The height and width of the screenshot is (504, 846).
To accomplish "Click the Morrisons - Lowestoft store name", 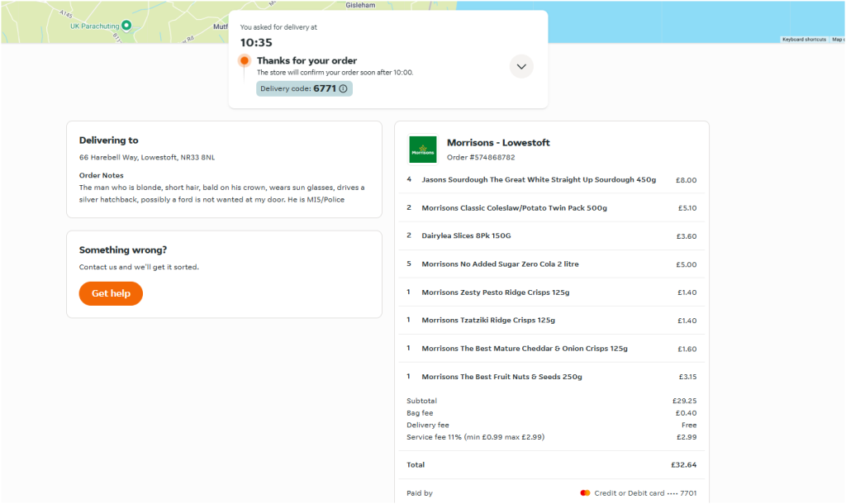I will click(x=498, y=142).
